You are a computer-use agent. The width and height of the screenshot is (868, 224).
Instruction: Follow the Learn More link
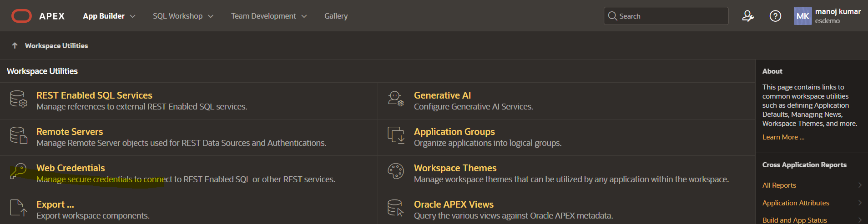click(783, 137)
